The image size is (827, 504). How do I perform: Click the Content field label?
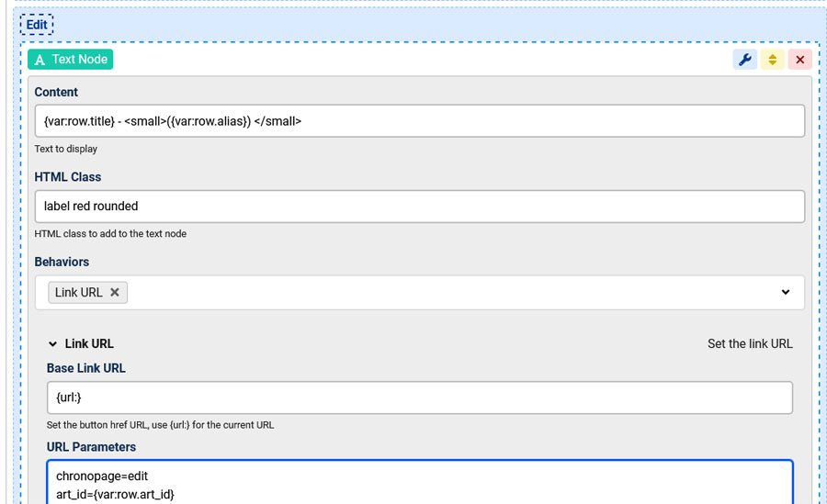click(56, 92)
